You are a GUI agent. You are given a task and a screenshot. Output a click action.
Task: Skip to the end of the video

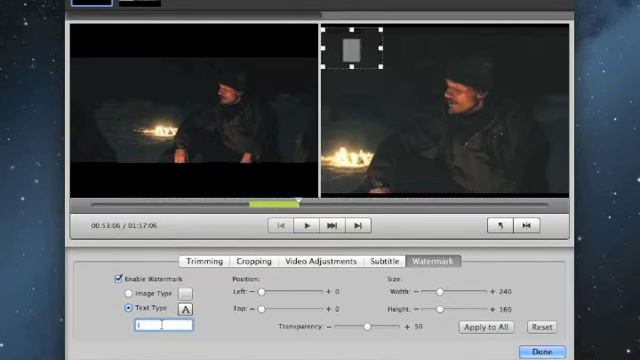tap(358, 226)
